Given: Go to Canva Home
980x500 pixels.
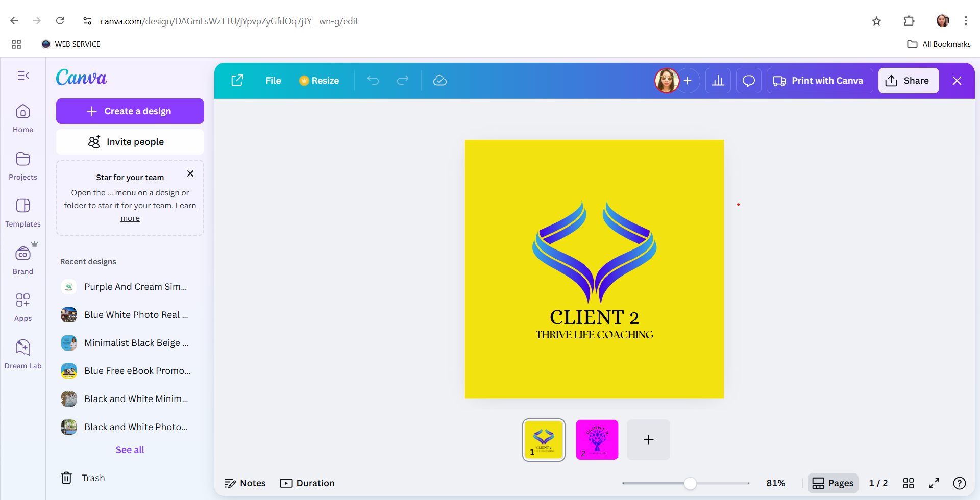Looking at the screenshot, I should 23,118.
